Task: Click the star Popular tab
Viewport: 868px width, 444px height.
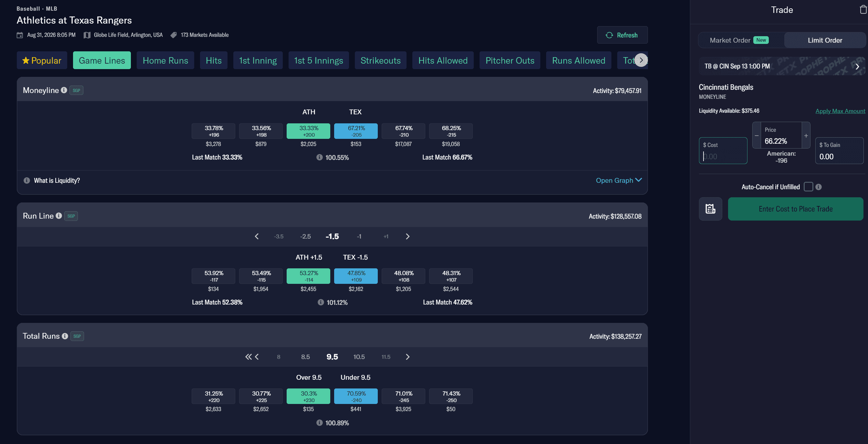Action: 42,60
